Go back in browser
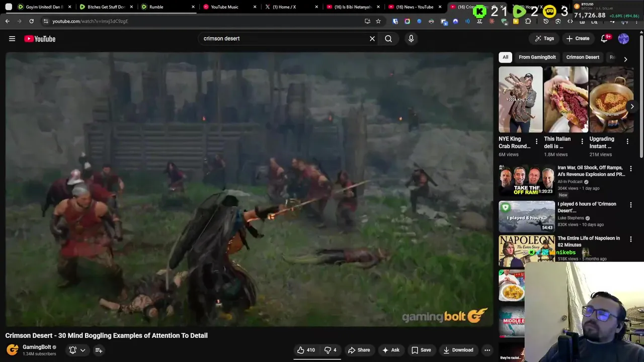 [8, 21]
